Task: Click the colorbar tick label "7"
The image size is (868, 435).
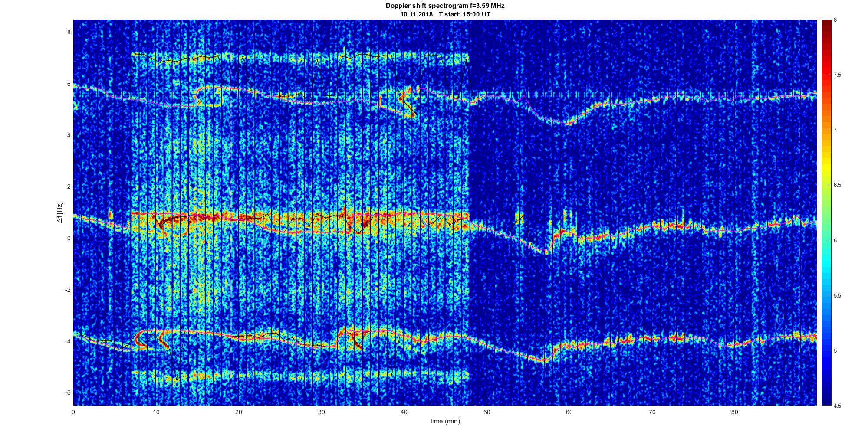Action: (835, 130)
